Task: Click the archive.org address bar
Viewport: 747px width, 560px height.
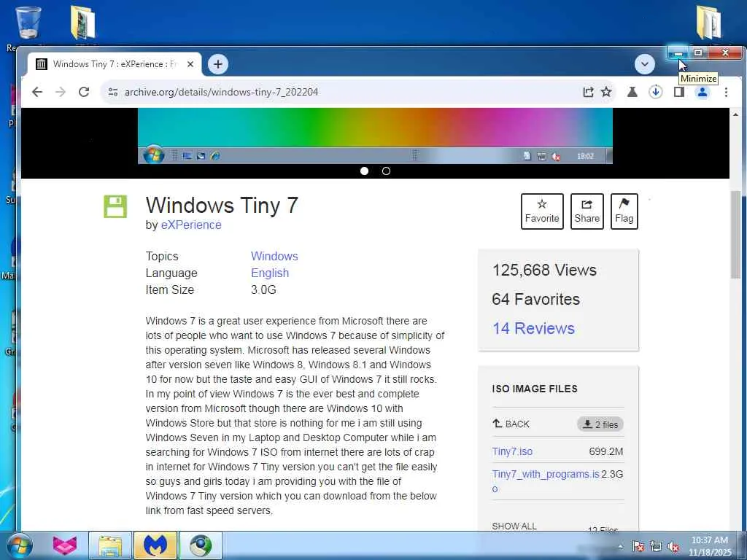Action: click(343, 92)
